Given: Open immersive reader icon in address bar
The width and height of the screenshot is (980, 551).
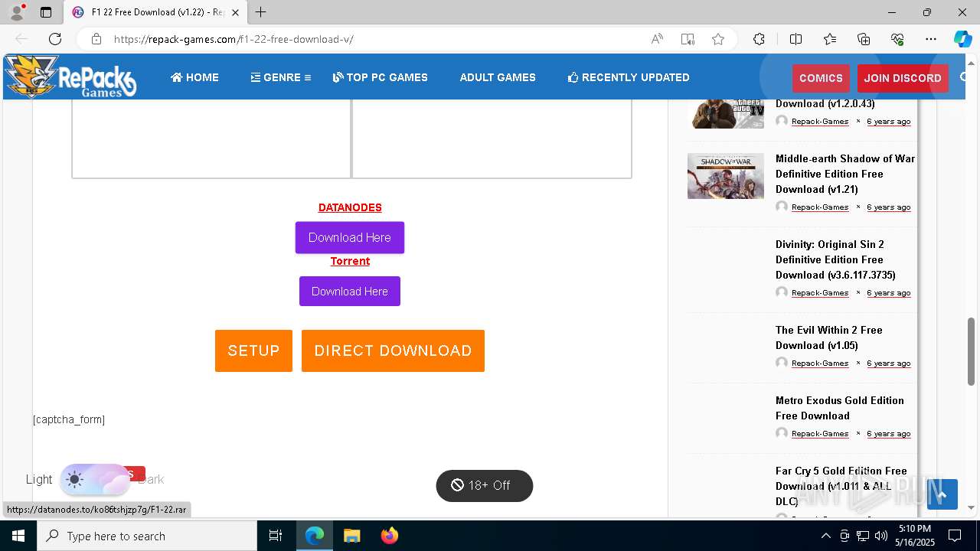Looking at the screenshot, I should (x=688, y=39).
